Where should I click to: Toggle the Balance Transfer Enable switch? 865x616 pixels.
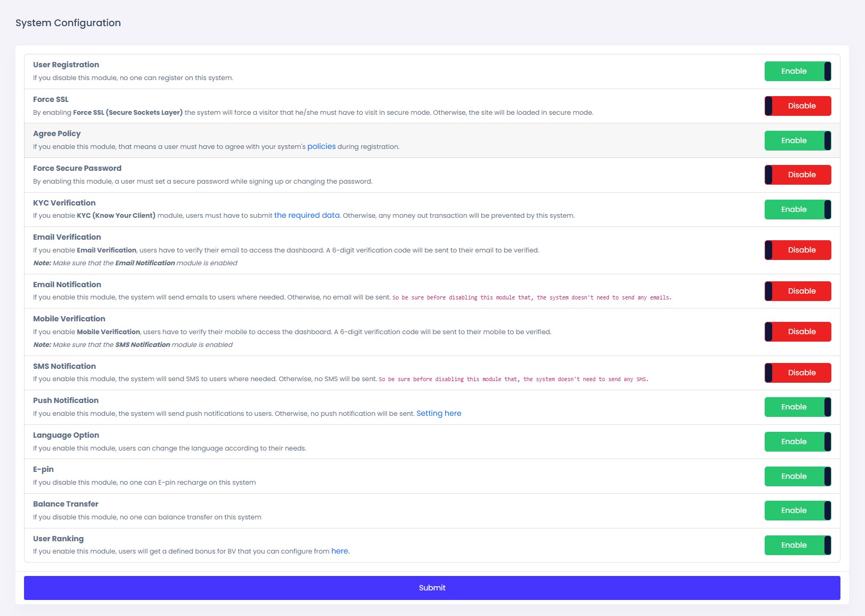coord(798,510)
